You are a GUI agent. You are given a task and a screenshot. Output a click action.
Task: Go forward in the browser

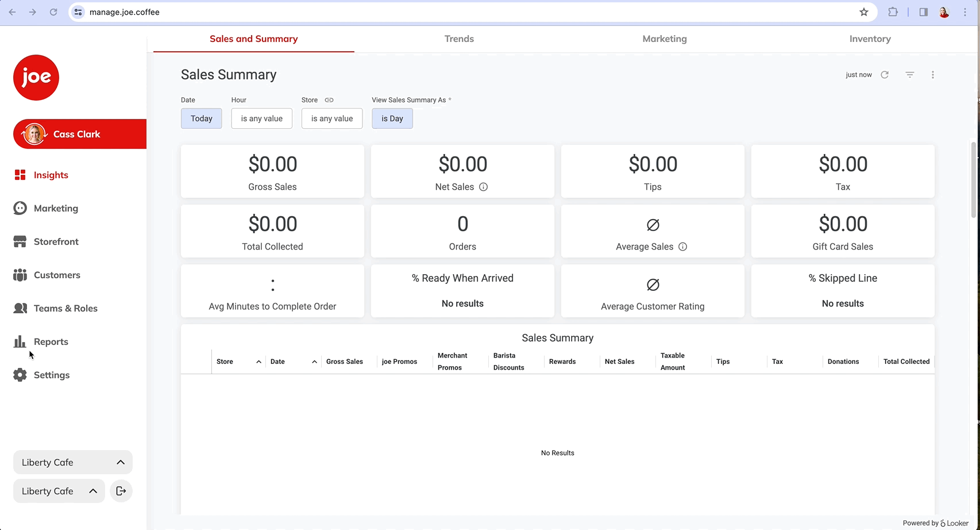click(x=33, y=12)
